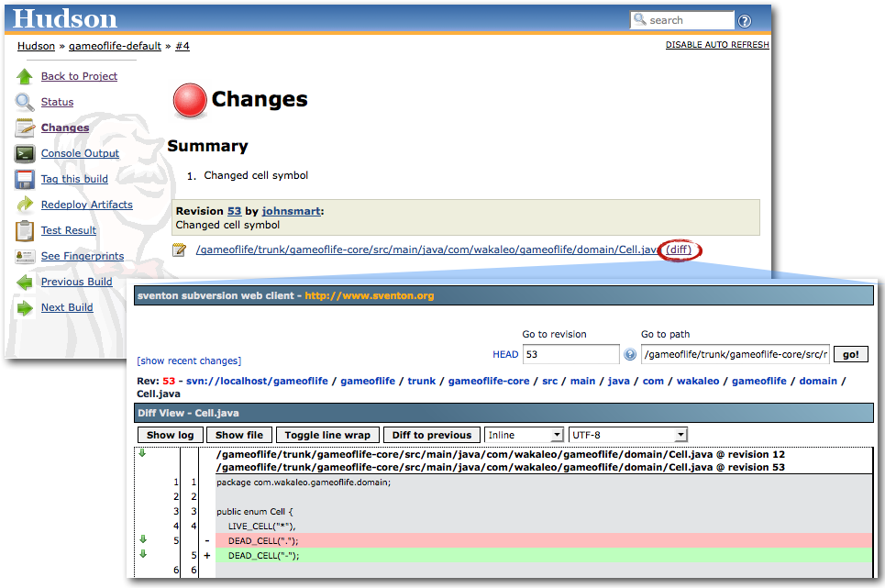
Task: Click the Go to path field
Action: click(x=735, y=354)
